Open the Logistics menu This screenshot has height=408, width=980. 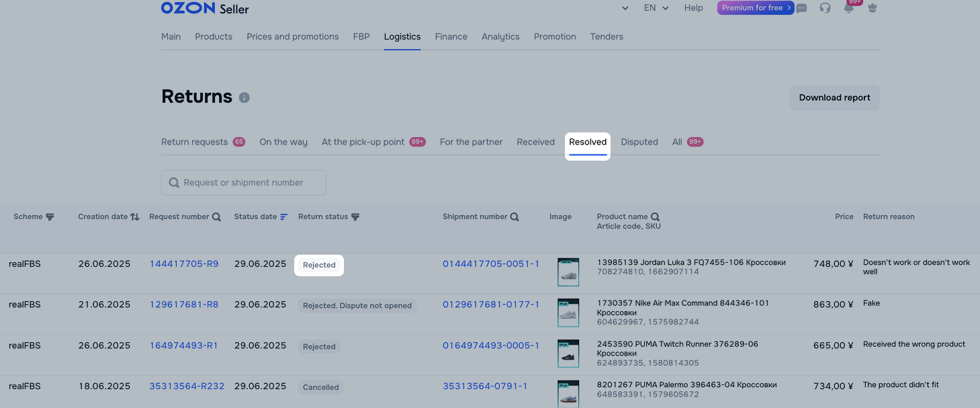(x=402, y=36)
